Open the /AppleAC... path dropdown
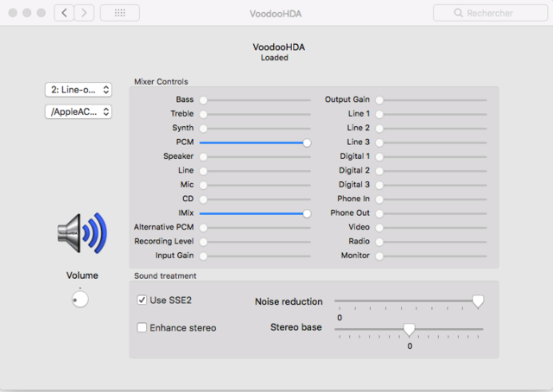This screenshot has height=392, width=553. click(x=79, y=111)
